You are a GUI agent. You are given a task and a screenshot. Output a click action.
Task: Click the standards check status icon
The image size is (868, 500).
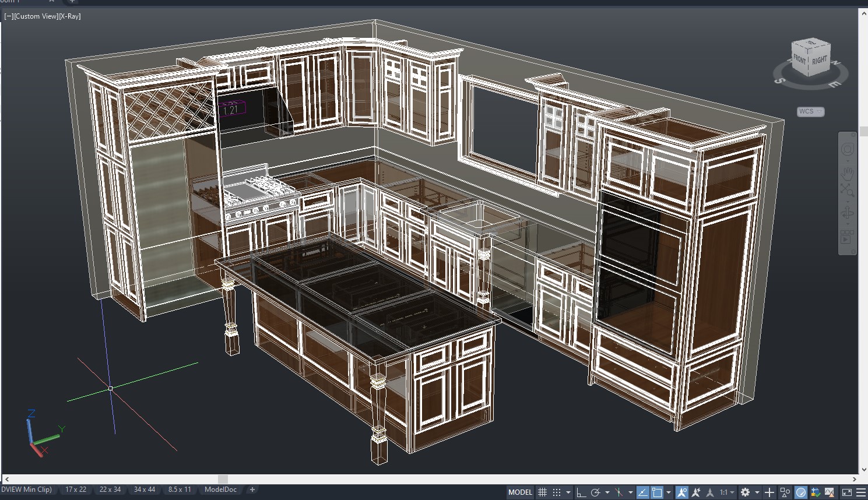(x=816, y=492)
